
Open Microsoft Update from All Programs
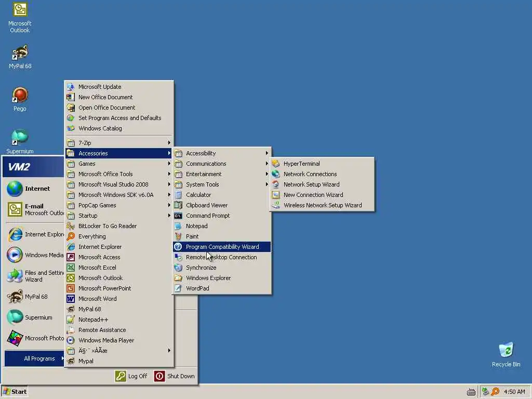pos(119,87)
